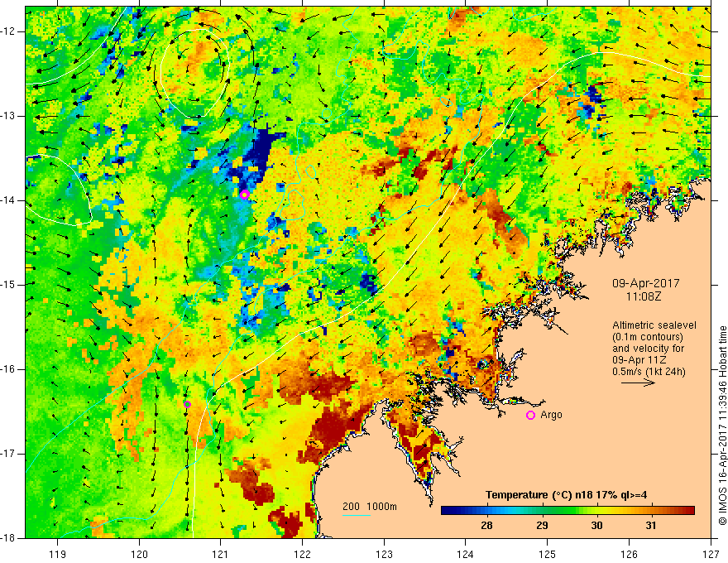The image size is (728, 563).
Task: Click the dark red end of the colorbar
Action: point(687,511)
